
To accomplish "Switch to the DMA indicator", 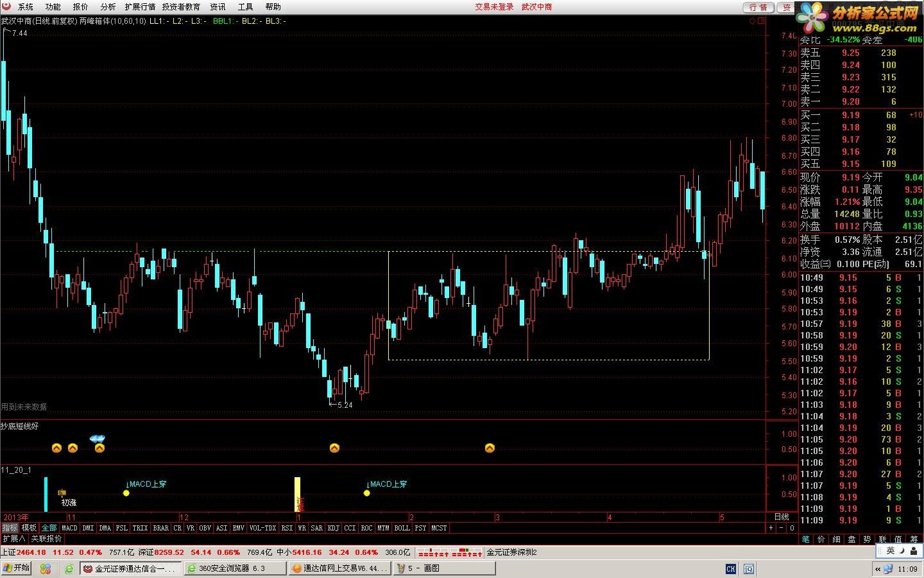I will pos(105,528).
